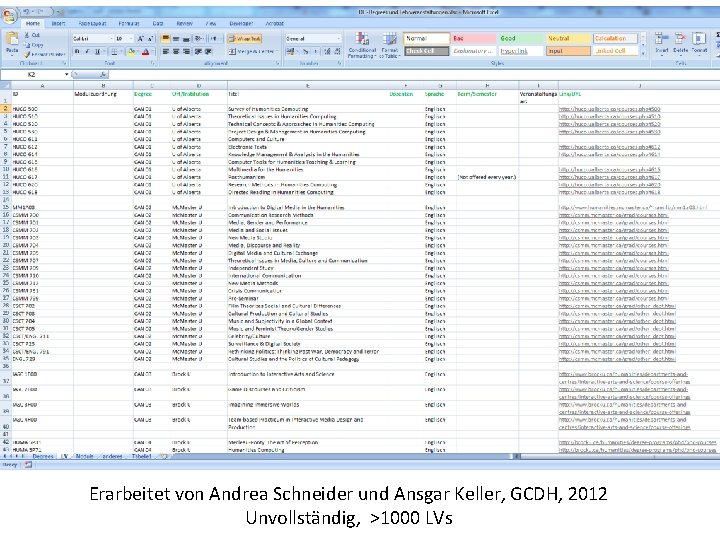Image resolution: width=720 pixels, height=540 pixels.
Task: Select the Module sheet tab
Action: (x=84, y=456)
